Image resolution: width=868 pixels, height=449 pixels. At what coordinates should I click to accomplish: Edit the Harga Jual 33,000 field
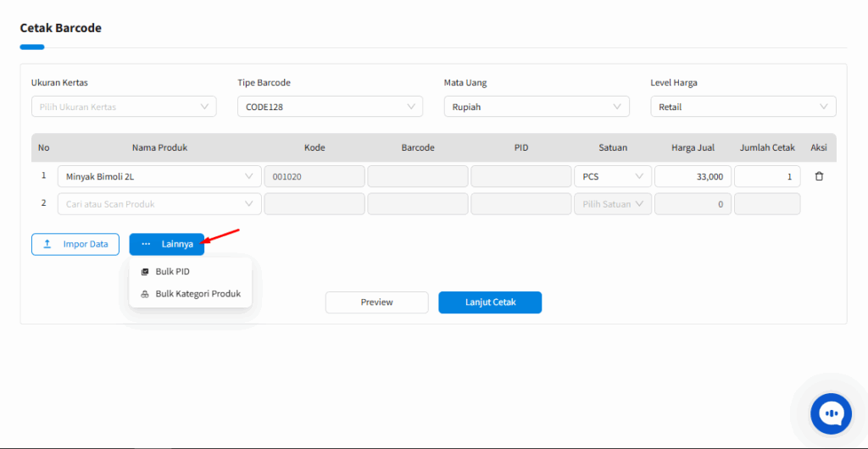693,176
